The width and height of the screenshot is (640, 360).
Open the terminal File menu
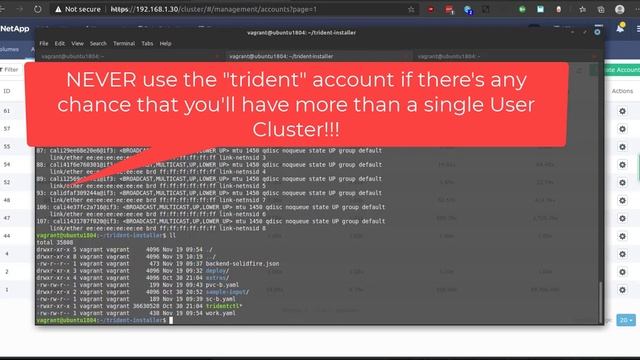pyautogui.click(x=44, y=43)
